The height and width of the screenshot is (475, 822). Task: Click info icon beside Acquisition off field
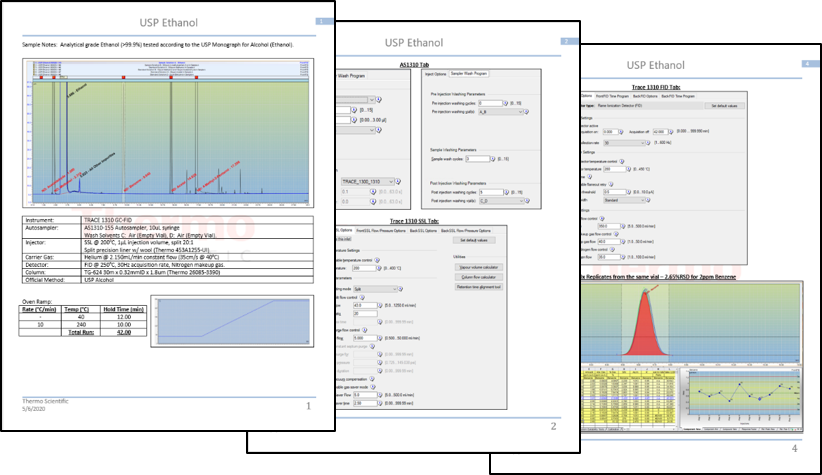click(670, 132)
